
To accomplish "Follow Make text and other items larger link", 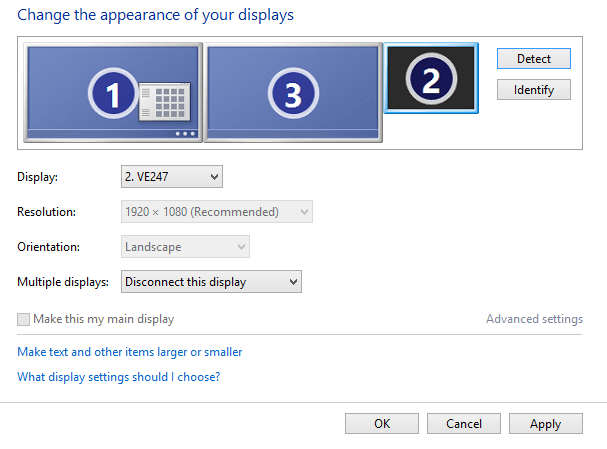I will pyautogui.click(x=130, y=352).
